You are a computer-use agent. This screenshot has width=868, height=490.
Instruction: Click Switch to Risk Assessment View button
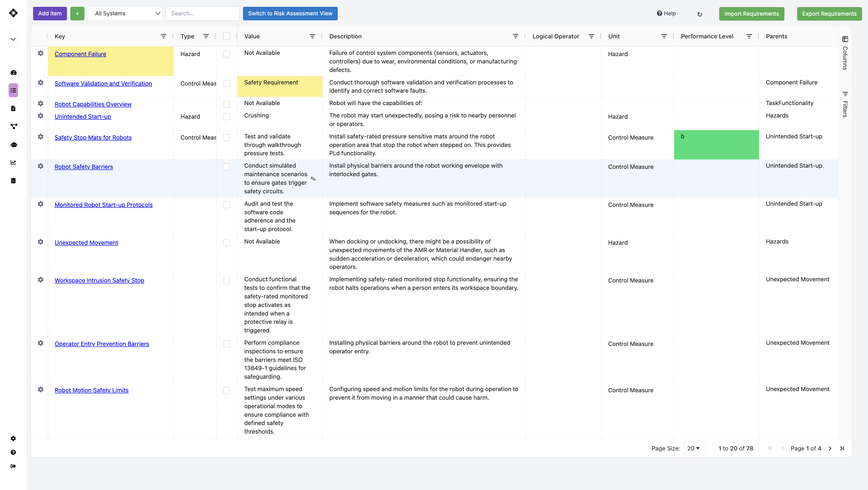tap(290, 14)
